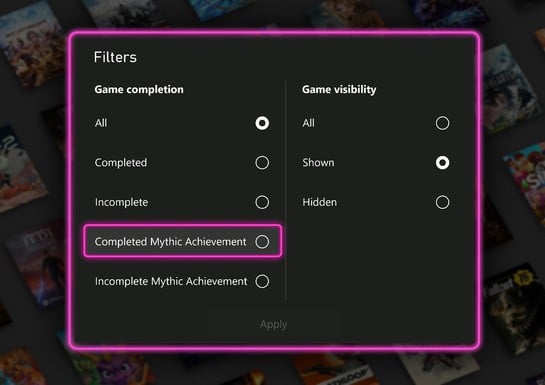Click the Filters dialog title
The image size is (545, 385).
pyautogui.click(x=115, y=57)
